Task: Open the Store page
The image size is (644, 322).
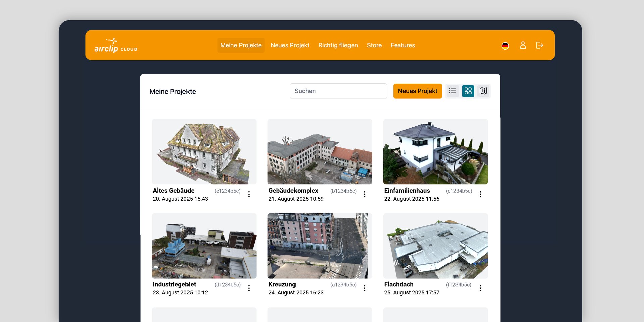Action: pos(374,45)
